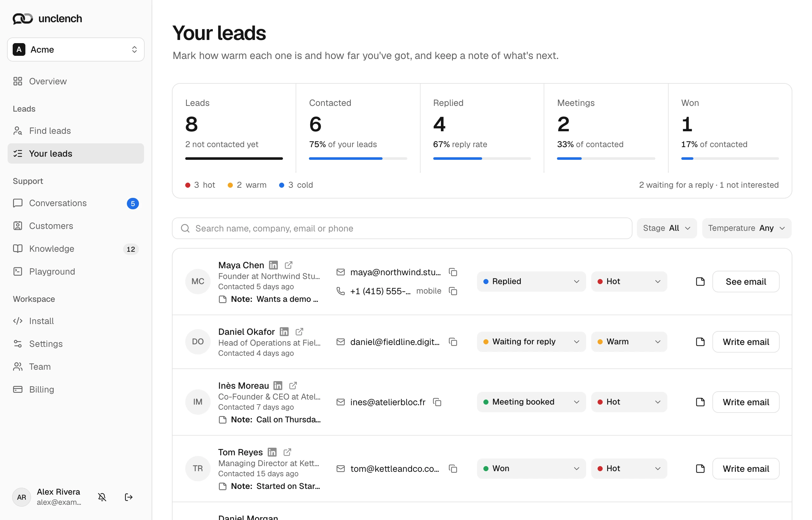Viewport: 812px width, 520px height.
Task: Open Inès Moreau's Meeting booked dropdown
Action: coord(531,402)
